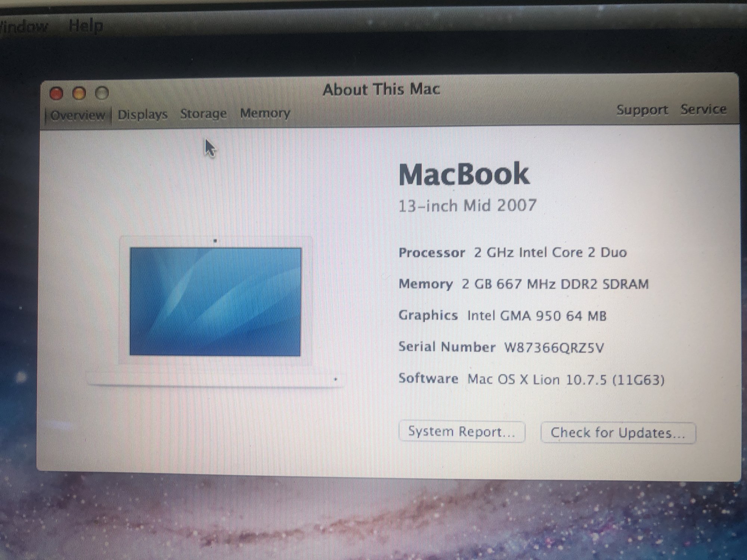Select processor value 2 GHz Intel Core 2 Duo
Screen dimensions: 747x560
coord(550,252)
